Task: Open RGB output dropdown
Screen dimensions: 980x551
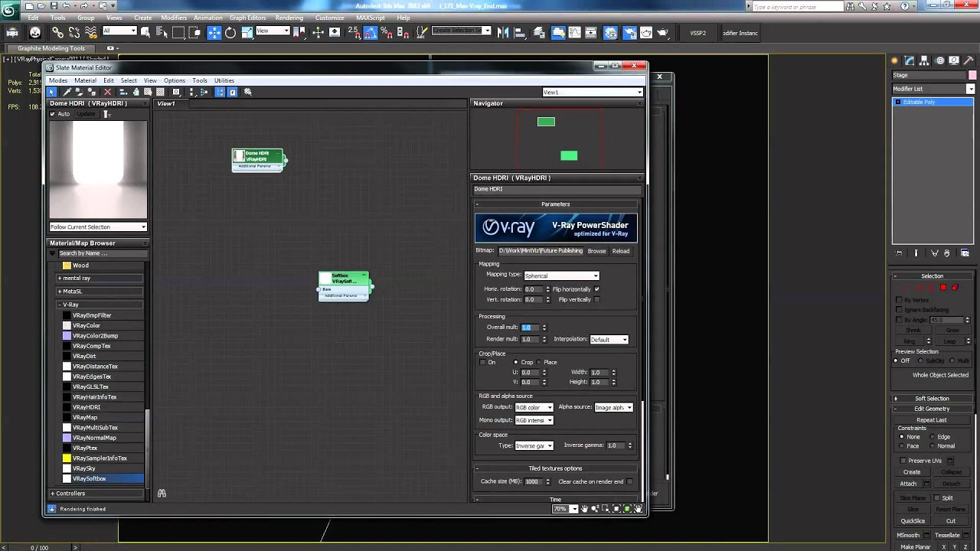Action: [534, 407]
